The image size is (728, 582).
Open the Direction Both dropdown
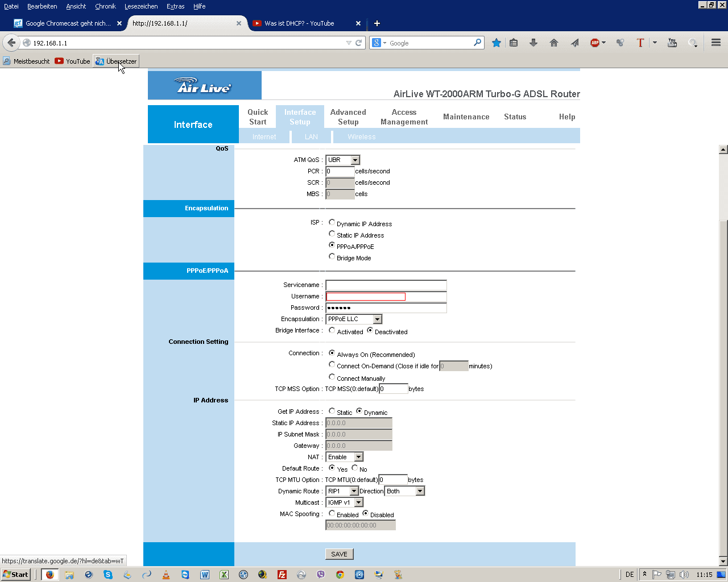pos(405,491)
